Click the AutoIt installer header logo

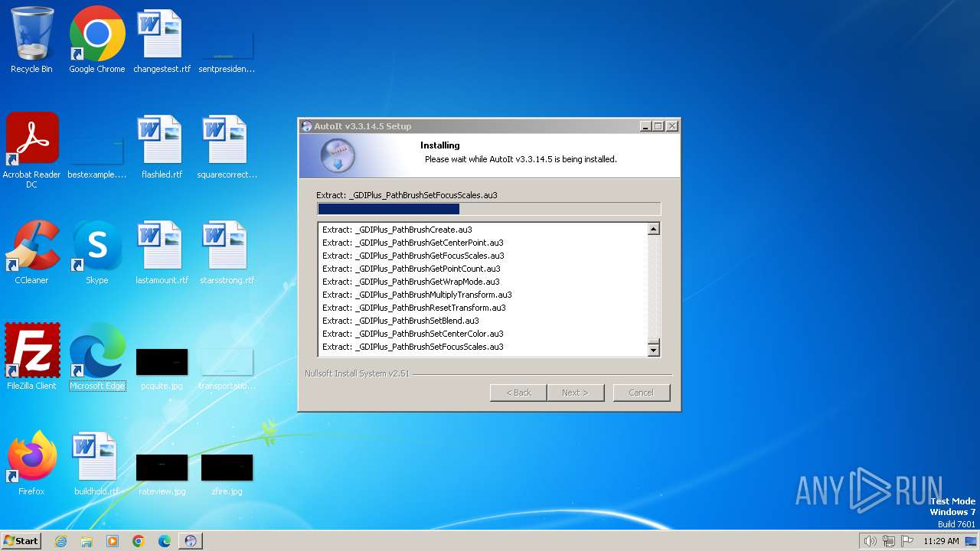click(338, 155)
